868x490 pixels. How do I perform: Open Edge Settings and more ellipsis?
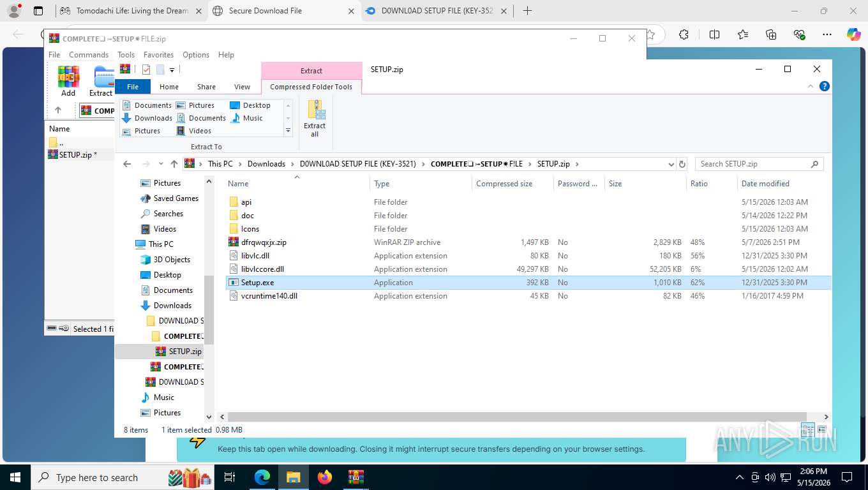827,34
